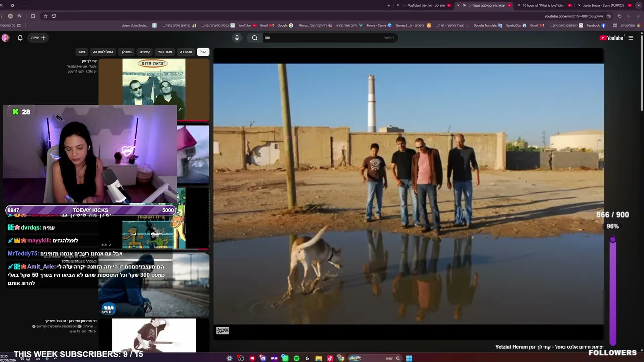Reload the page with the refresh icon
The height and width of the screenshot is (362, 644).
(x=620, y=16)
